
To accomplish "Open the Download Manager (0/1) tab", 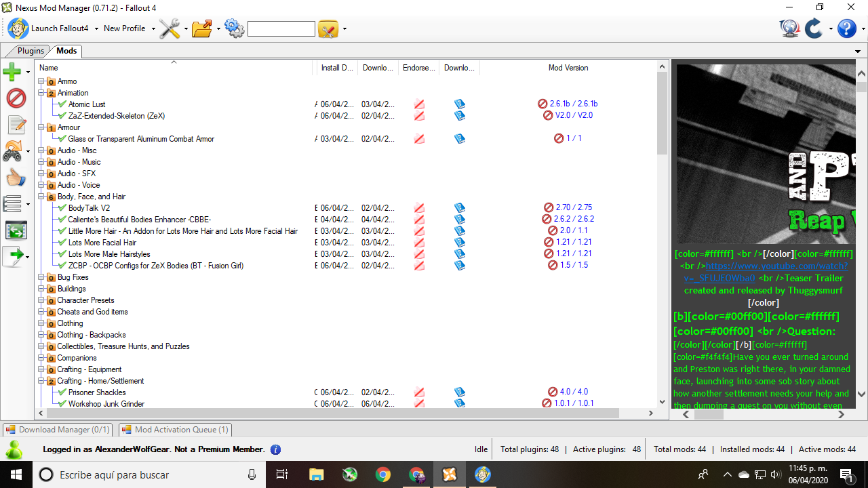I will point(58,430).
